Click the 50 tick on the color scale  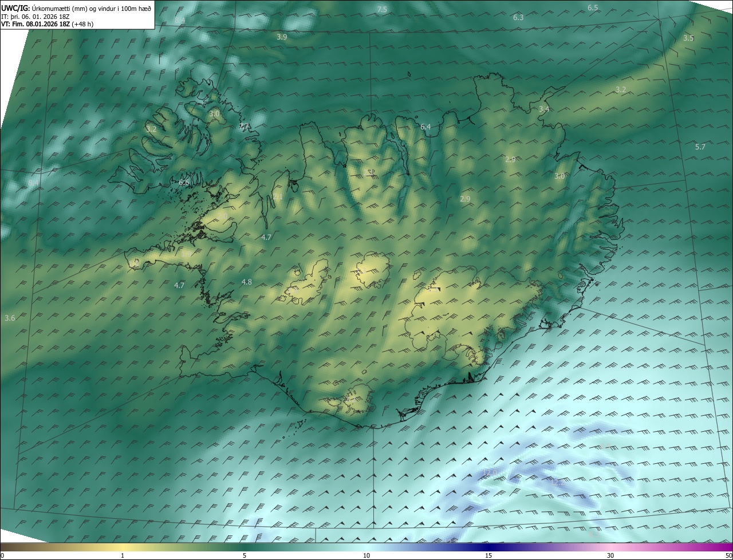pos(728,555)
